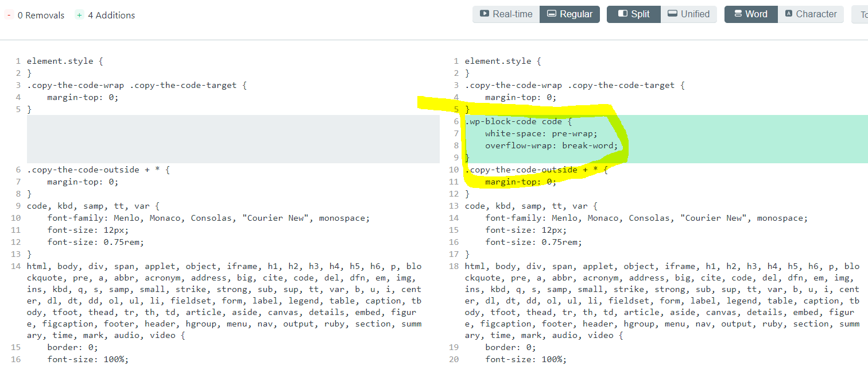The image size is (868, 365).
Task: Click left pane '.copy-the-code-outside + * {' line
Action: pyautogui.click(x=98, y=170)
